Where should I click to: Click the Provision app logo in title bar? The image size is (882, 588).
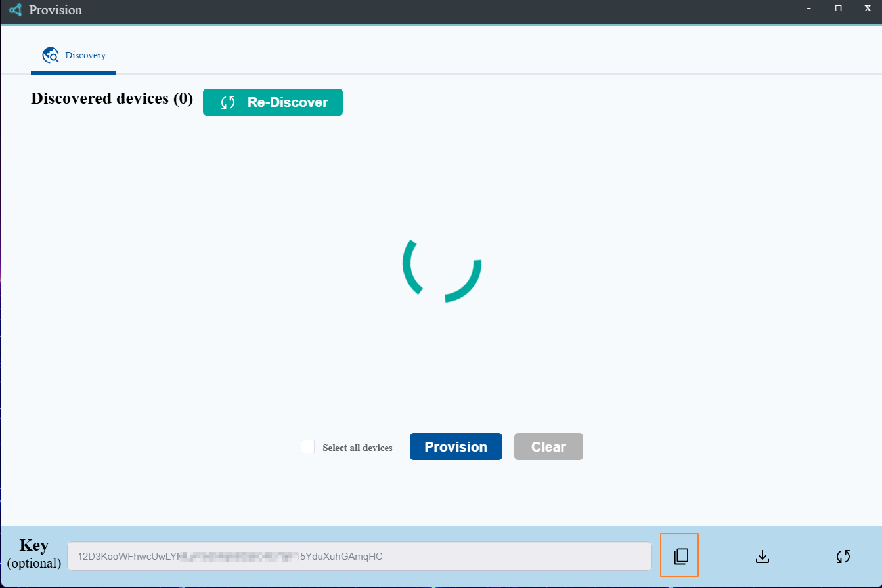coord(16,10)
